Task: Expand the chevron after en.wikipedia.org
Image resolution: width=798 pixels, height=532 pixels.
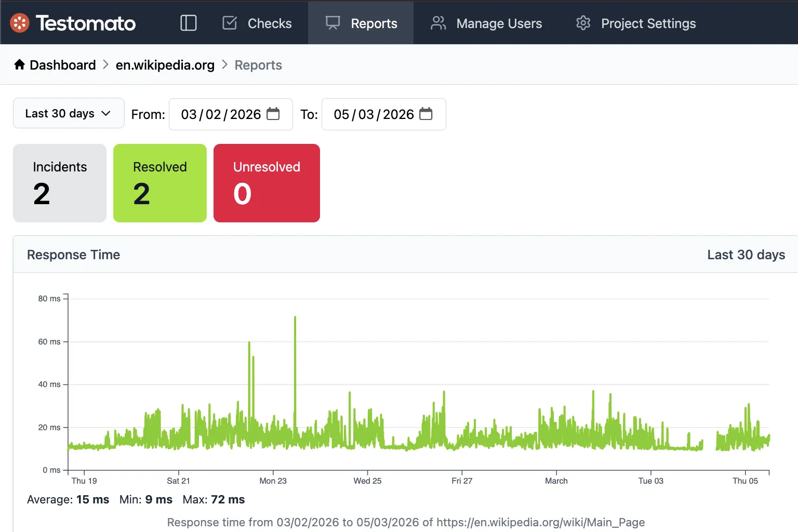Action: coord(224,64)
